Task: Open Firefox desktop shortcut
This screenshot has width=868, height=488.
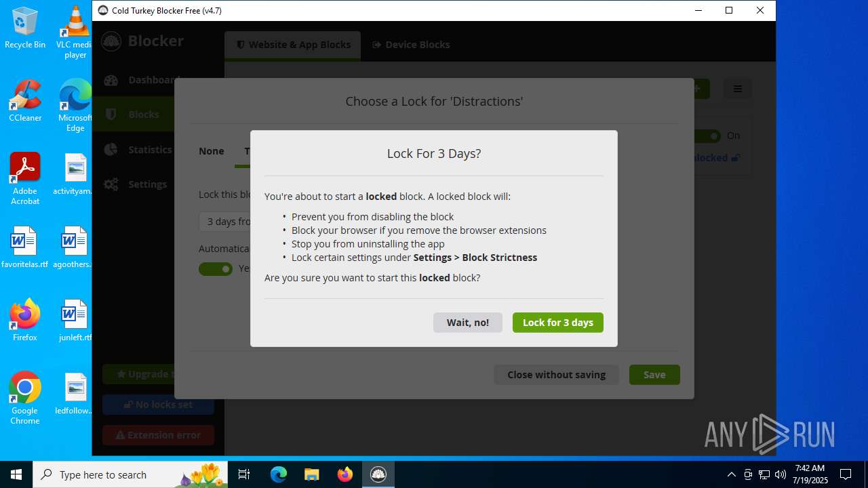Action: coord(25,321)
